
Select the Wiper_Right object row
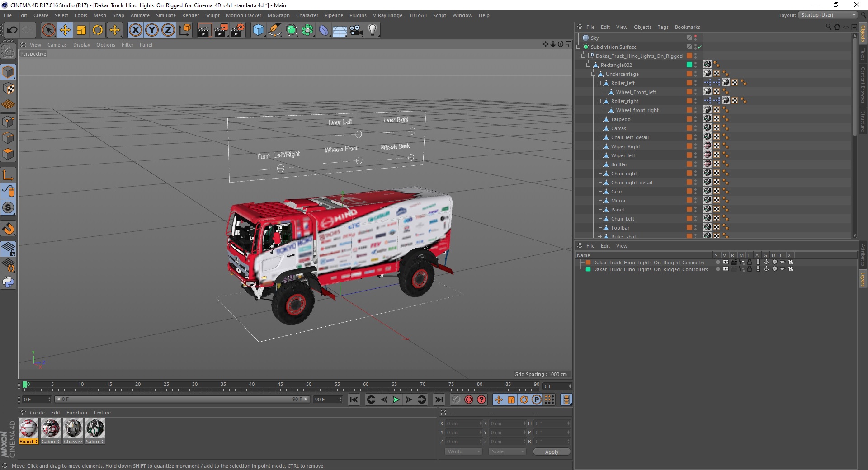tap(625, 146)
